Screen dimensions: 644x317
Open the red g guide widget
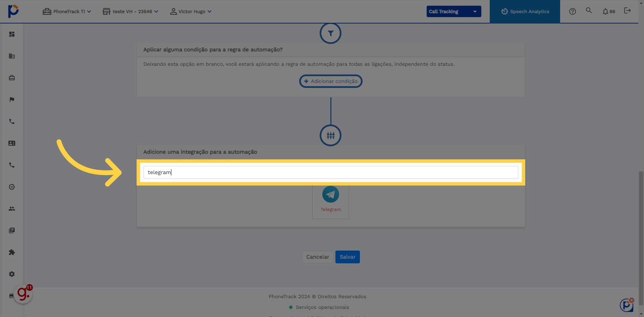23,294
